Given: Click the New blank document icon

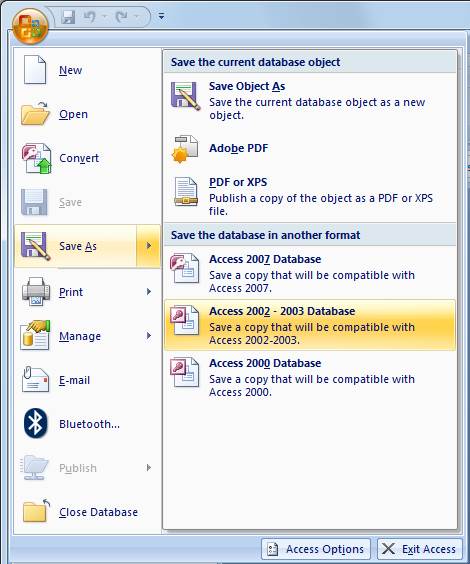Looking at the screenshot, I should pyautogui.click(x=35, y=70).
